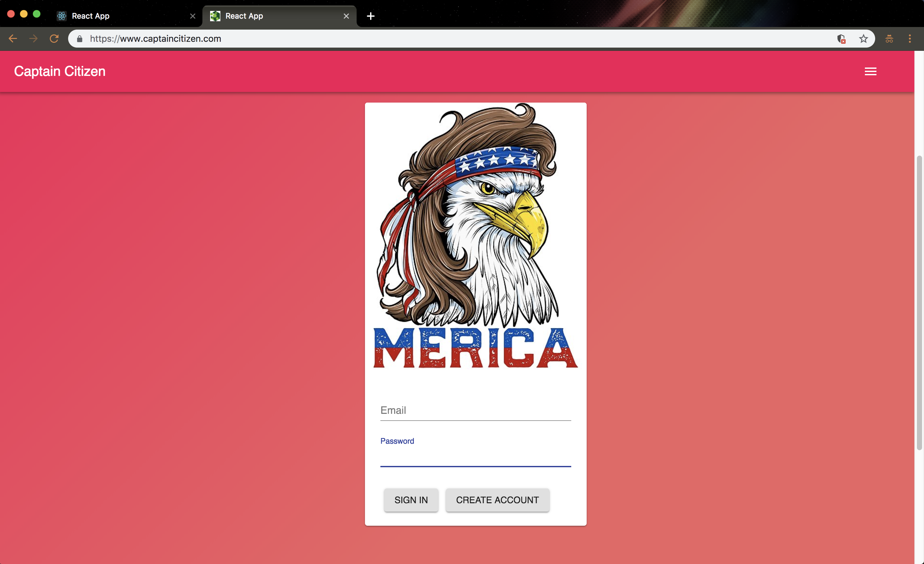
Task: Focus the Email input field
Action: coord(475,411)
